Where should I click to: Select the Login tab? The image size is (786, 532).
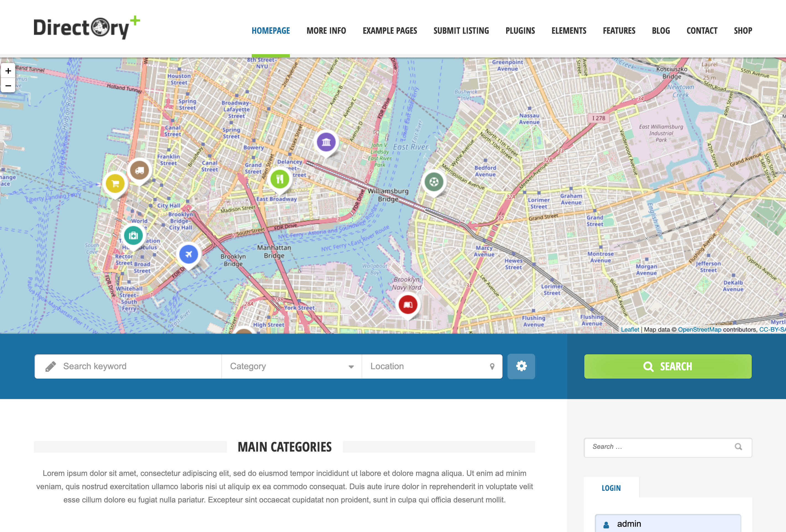coord(611,488)
